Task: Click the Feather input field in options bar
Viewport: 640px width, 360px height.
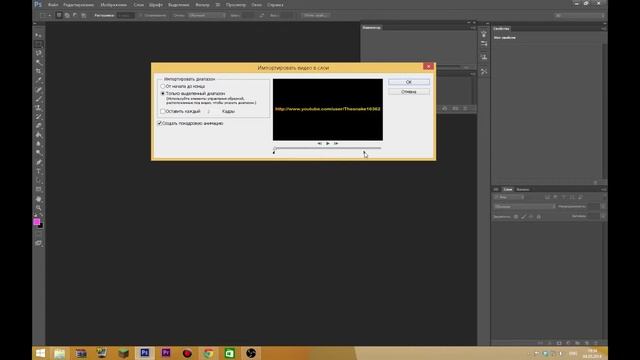Action: (x=126, y=15)
